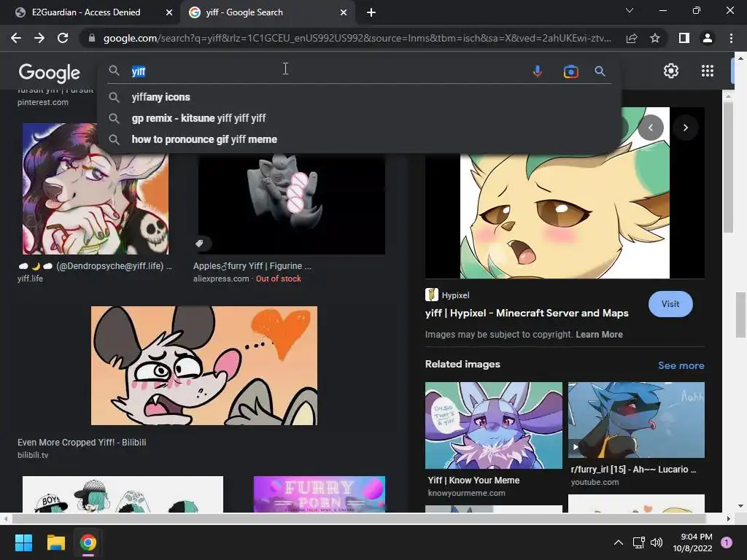Click the Hypixel favicon in the preview panel

tap(432, 295)
